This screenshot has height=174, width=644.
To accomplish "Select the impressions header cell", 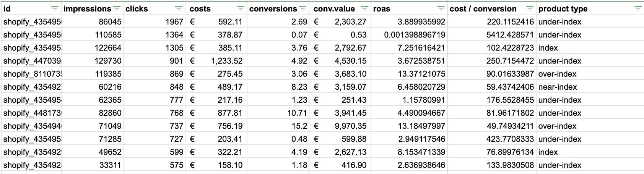I will (x=92, y=8).
